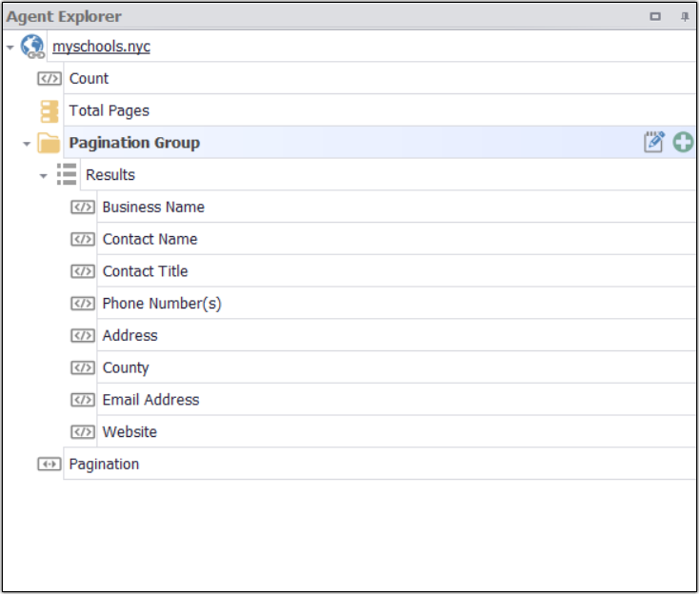This screenshot has width=700, height=595.
Task: Collapse the Results list node
Action: point(43,176)
